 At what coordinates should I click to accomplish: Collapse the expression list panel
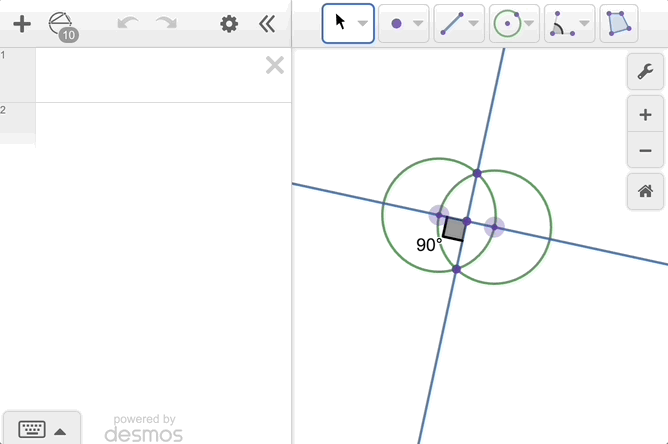tap(266, 24)
